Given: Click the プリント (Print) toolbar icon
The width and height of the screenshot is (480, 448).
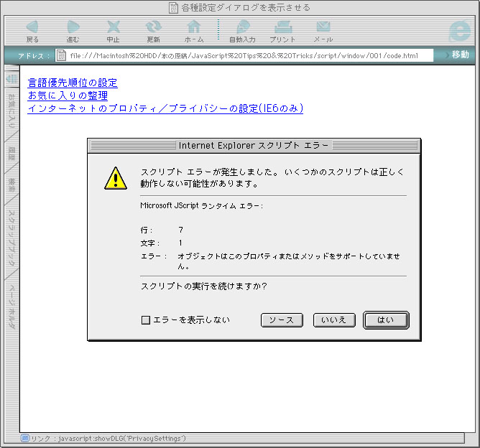Looking at the screenshot, I should (x=282, y=31).
